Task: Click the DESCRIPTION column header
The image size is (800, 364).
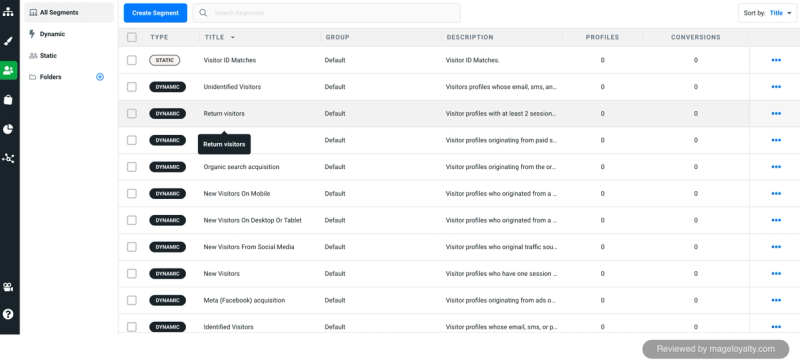Action: 470,37
